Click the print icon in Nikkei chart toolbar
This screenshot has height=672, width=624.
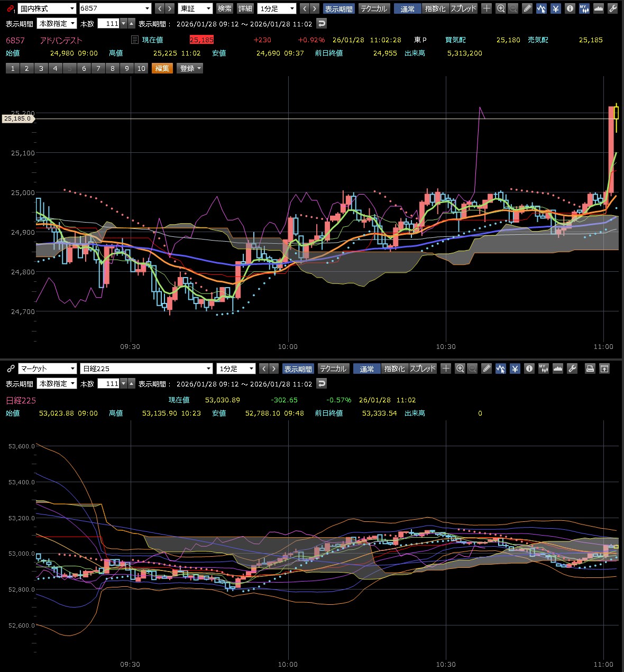[x=590, y=369]
